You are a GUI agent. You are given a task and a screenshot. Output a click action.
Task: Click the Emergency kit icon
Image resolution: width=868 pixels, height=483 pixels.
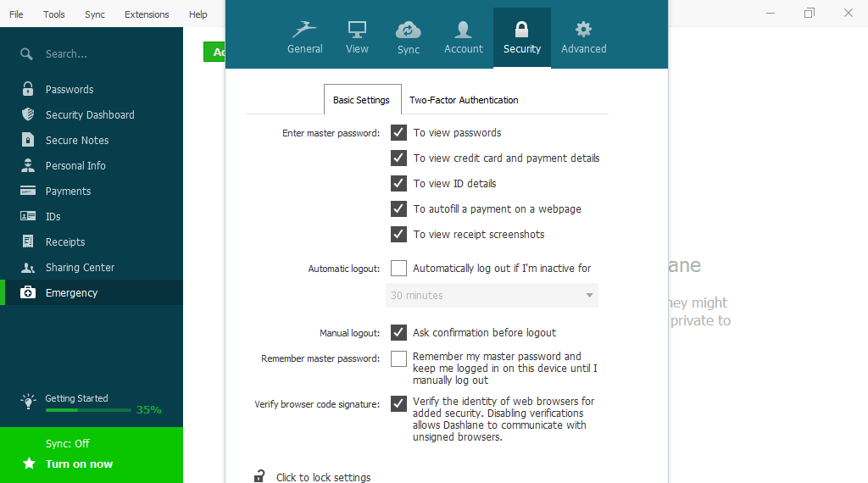28,292
